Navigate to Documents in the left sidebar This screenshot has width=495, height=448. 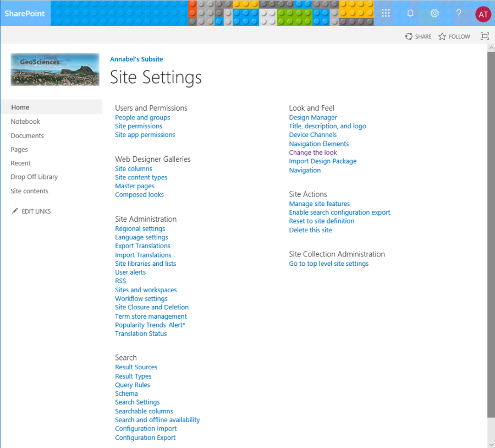click(x=27, y=135)
